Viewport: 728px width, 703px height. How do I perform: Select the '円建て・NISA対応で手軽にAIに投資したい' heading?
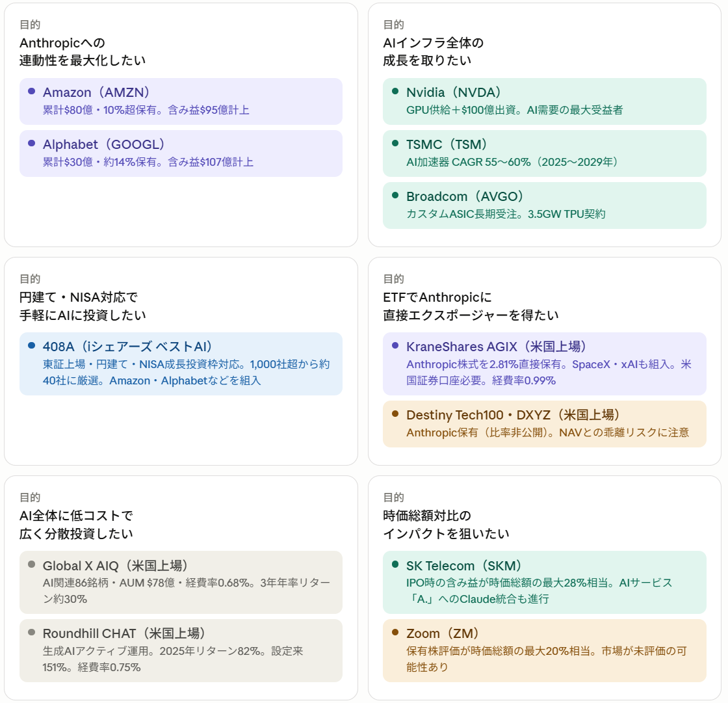tap(83, 306)
